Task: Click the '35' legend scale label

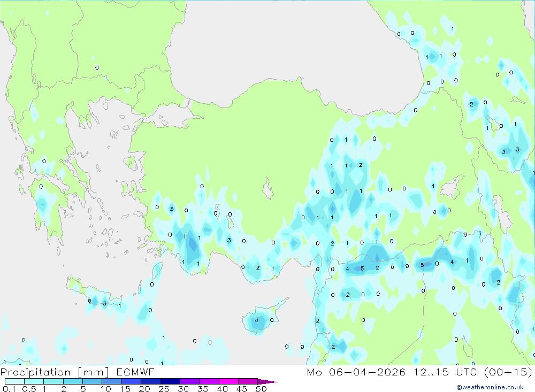Action: click(x=203, y=389)
